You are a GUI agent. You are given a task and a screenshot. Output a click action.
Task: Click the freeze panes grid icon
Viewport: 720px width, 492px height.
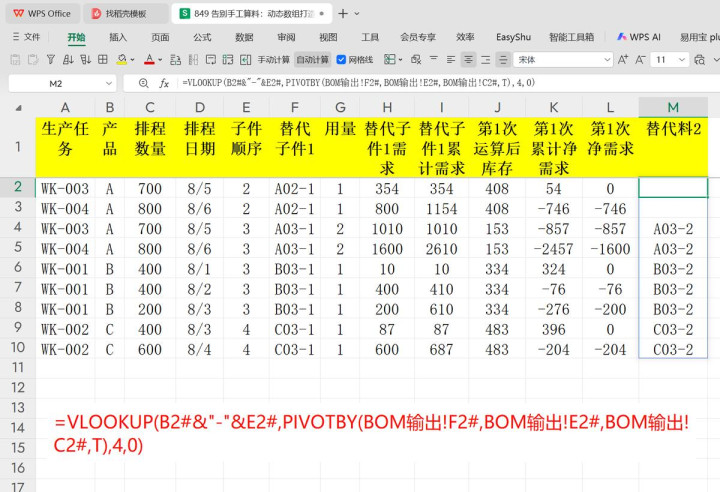tap(103, 60)
